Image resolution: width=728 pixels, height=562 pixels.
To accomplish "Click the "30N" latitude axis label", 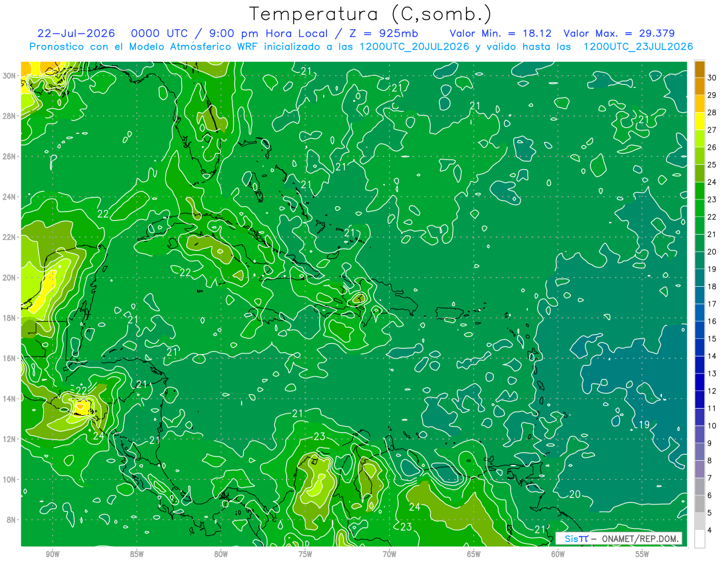I will 10,76.
